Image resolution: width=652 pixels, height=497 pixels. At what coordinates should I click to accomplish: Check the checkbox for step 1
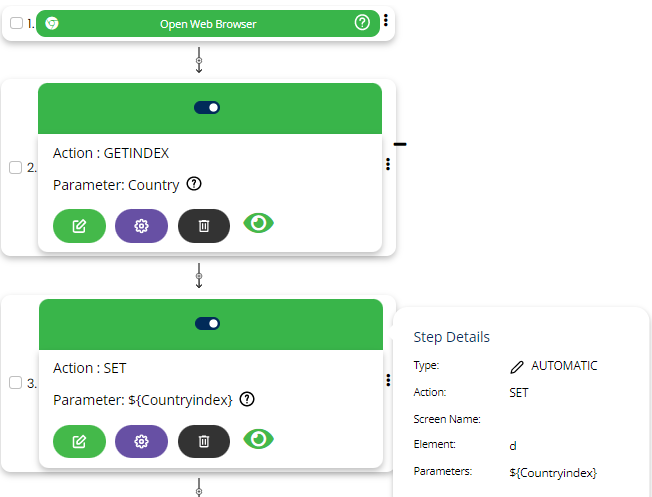pyautogui.click(x=16, y=23)
